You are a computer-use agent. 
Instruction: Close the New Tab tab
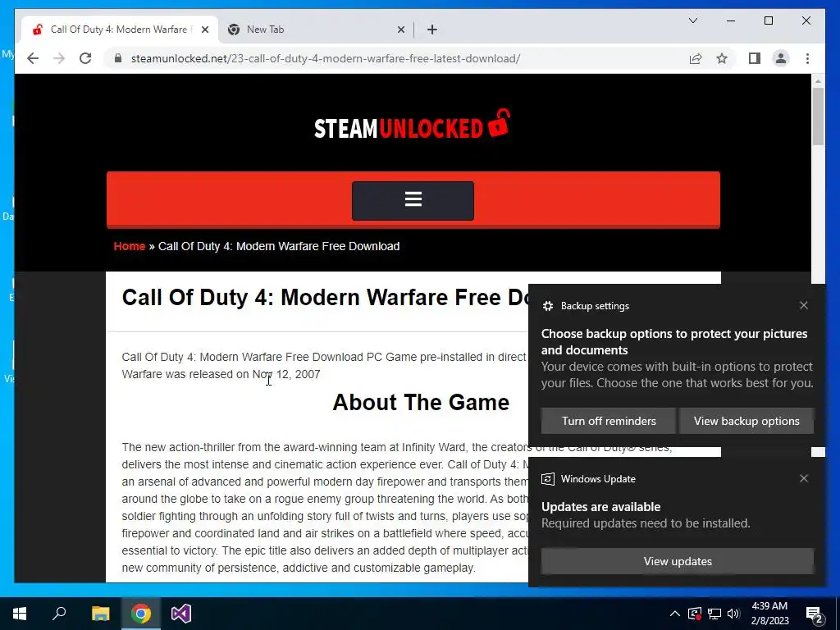point(400,30)
